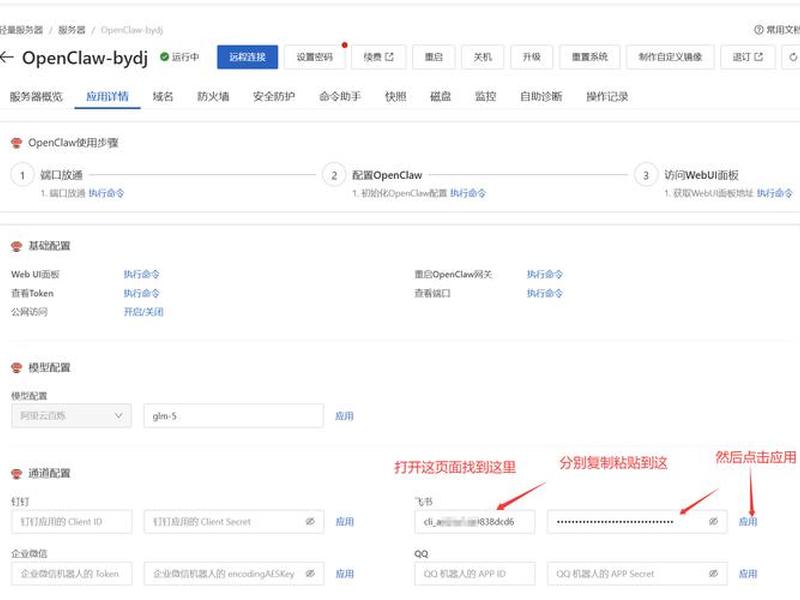
Task: Click 开启/关闭 for 公网访问
Action: click(143, 312)
